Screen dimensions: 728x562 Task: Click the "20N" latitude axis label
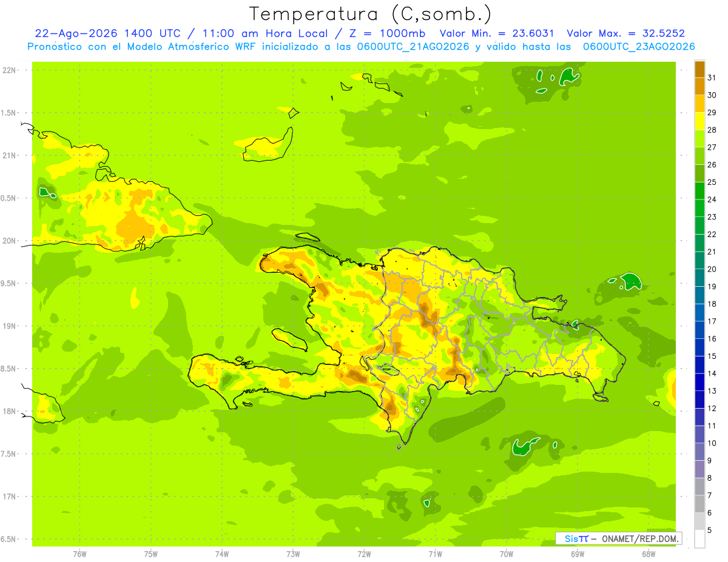(x=8, y=241)
